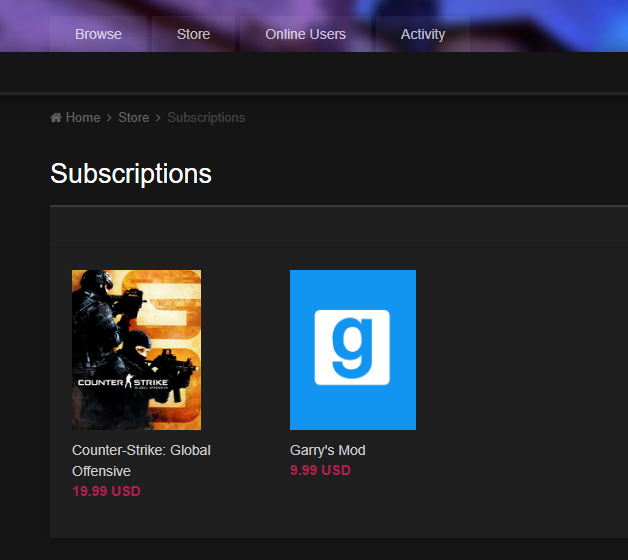Click the Home icon in breadcrumb
Viewport: 628px width, 560px height.
coord(56,117)
